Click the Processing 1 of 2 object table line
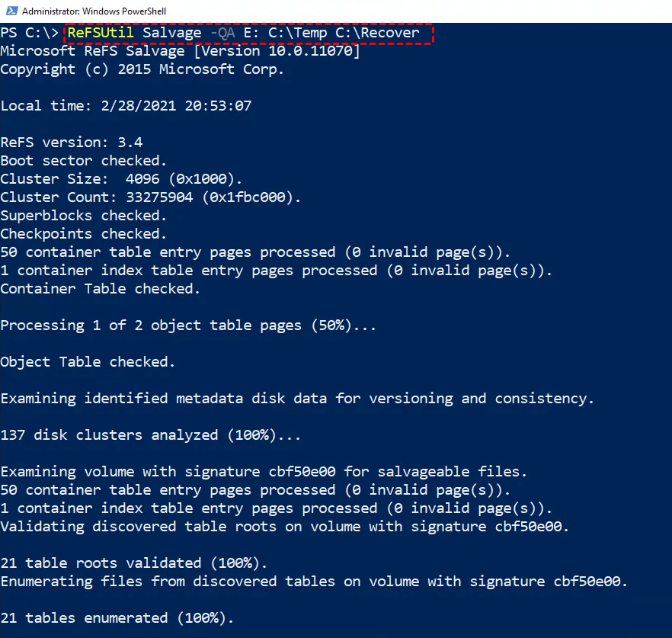Viewport: 672px width, 638px height. tap(188, 325)
